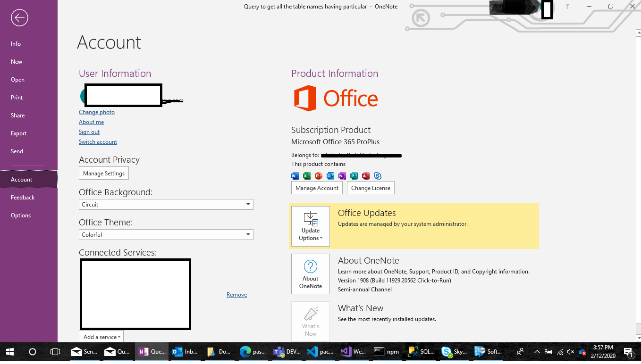
Task: Click the Skype icon under product contents
Action: point(378,176)
